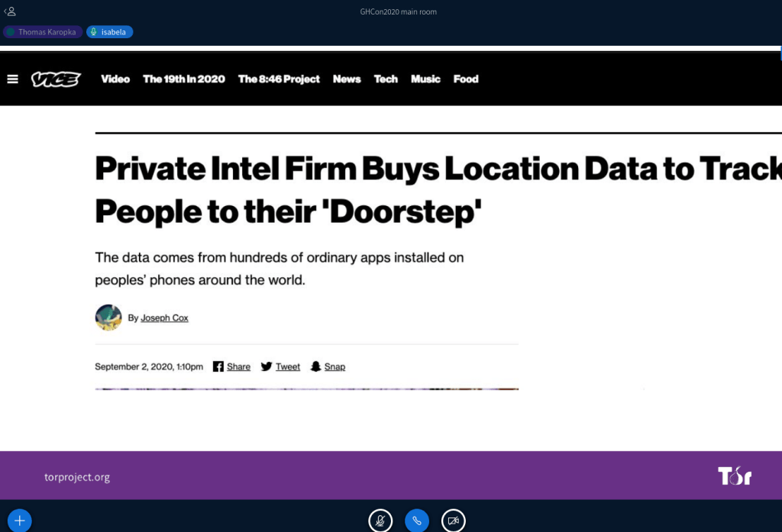Open the Video section
The image size is (782, 532).
pos(115,79)
